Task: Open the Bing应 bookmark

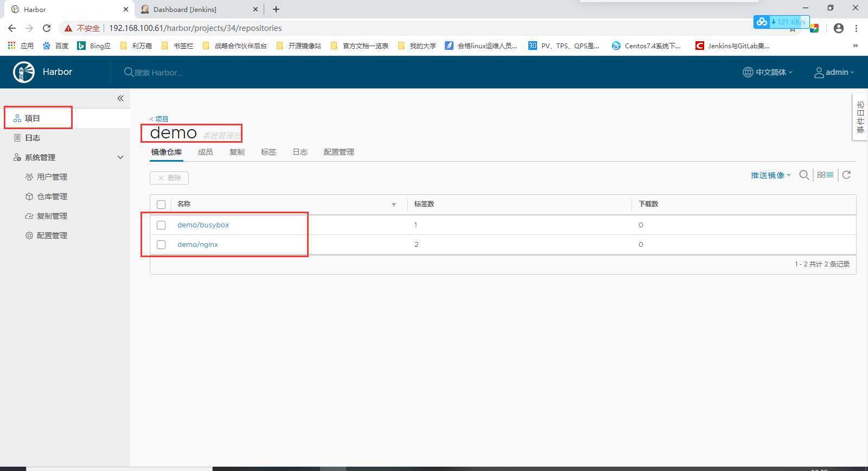Action: tap(94, 46)
